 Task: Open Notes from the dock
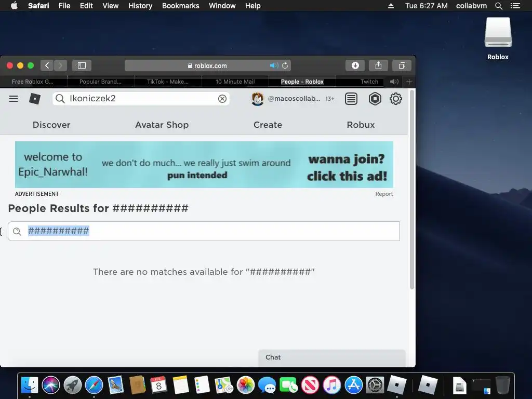pos(180,385)
